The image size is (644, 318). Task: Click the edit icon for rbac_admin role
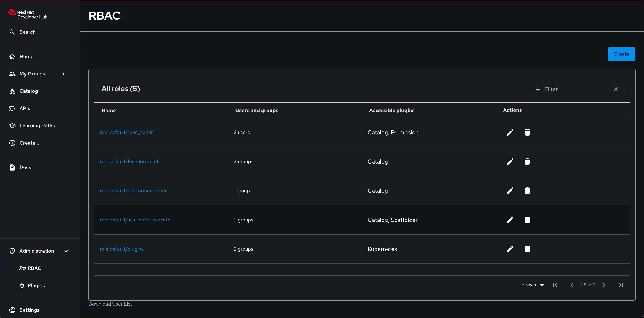pyautogui.click(x=511, y=132)
